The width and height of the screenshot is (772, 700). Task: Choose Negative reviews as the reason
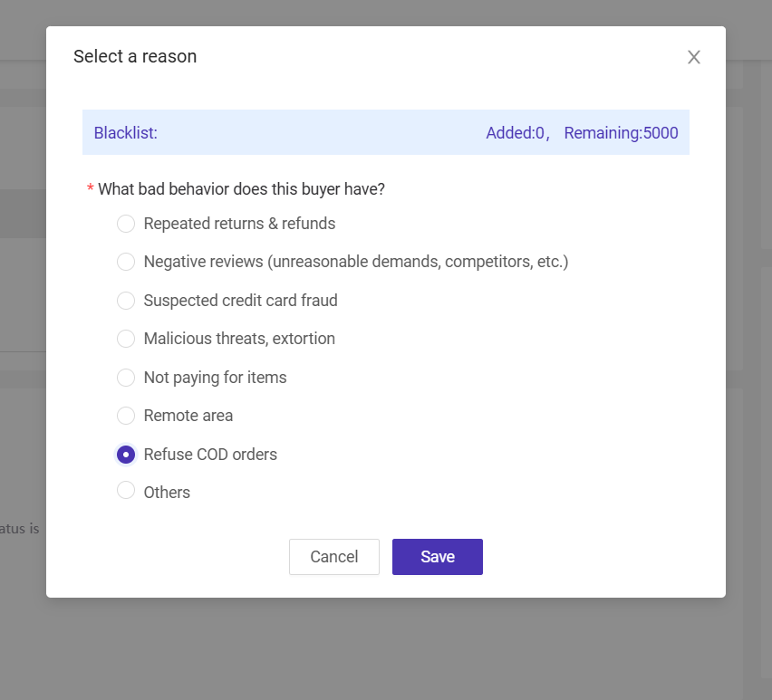[x=126, y=262]
